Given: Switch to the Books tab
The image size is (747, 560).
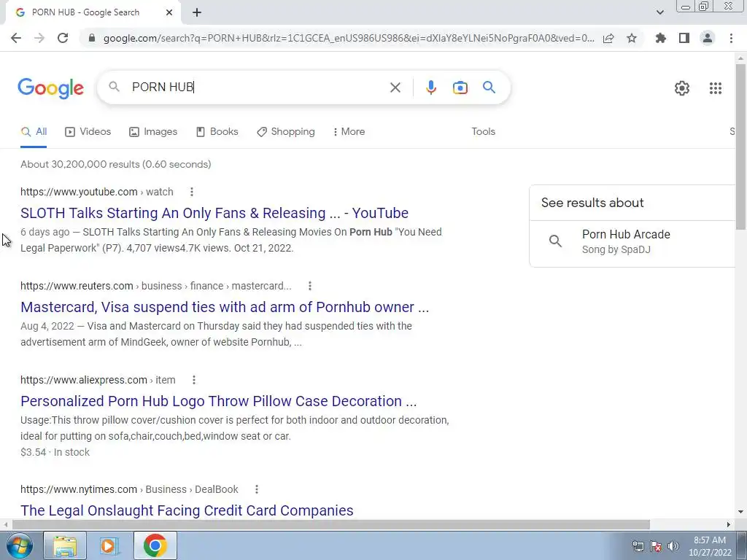Looking at the screenshot, I should coord(217,132).
